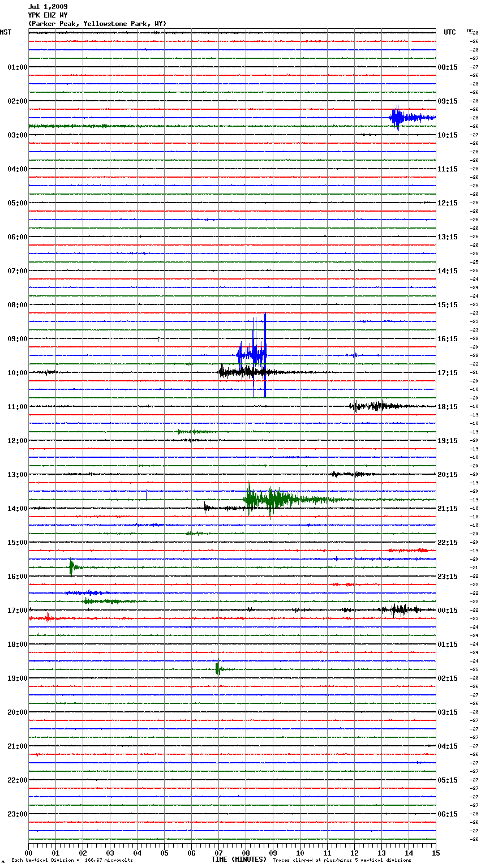Click the 06:15 UTC time label

pos(448,814)
